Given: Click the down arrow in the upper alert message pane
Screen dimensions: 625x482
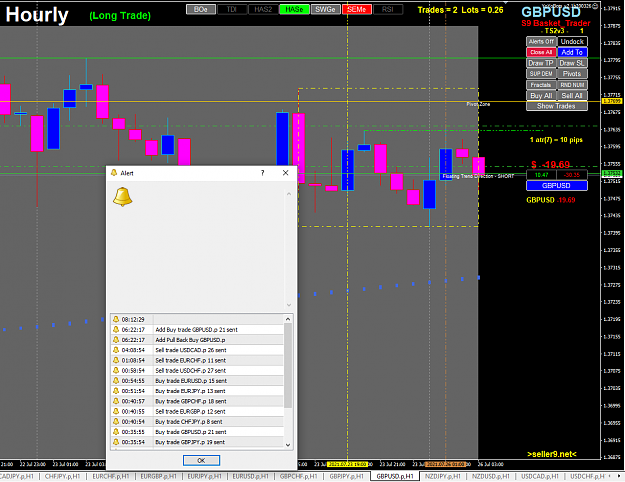Looking at the screenshot, I should pos(289,305).
